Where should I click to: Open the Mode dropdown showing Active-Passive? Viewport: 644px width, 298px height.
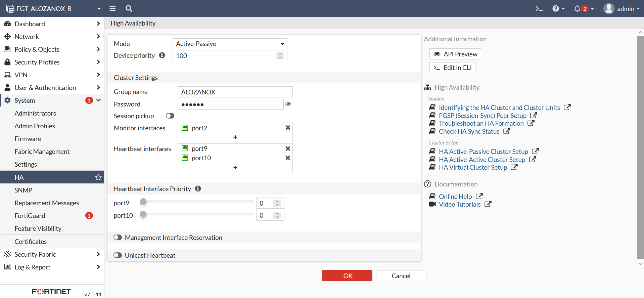tap(230, 44)
